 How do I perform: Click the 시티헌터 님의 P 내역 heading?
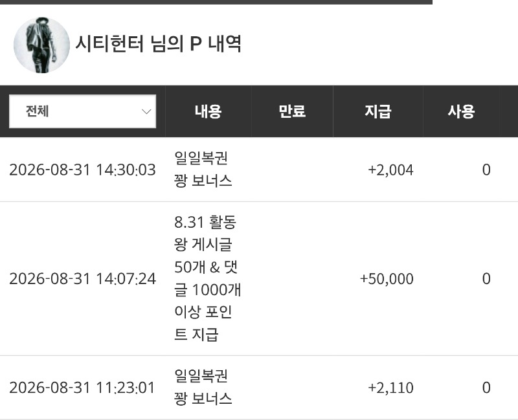(x=159, y=43)
